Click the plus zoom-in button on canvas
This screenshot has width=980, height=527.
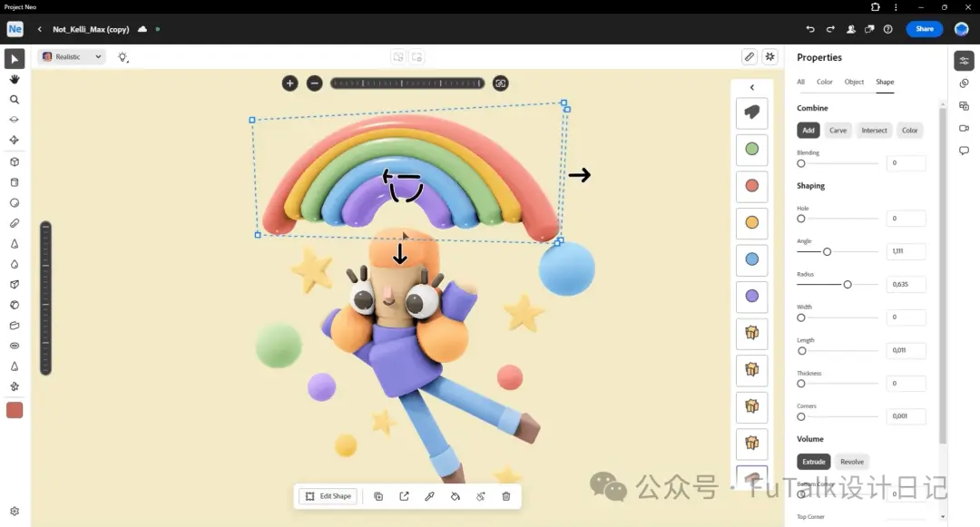289,83
